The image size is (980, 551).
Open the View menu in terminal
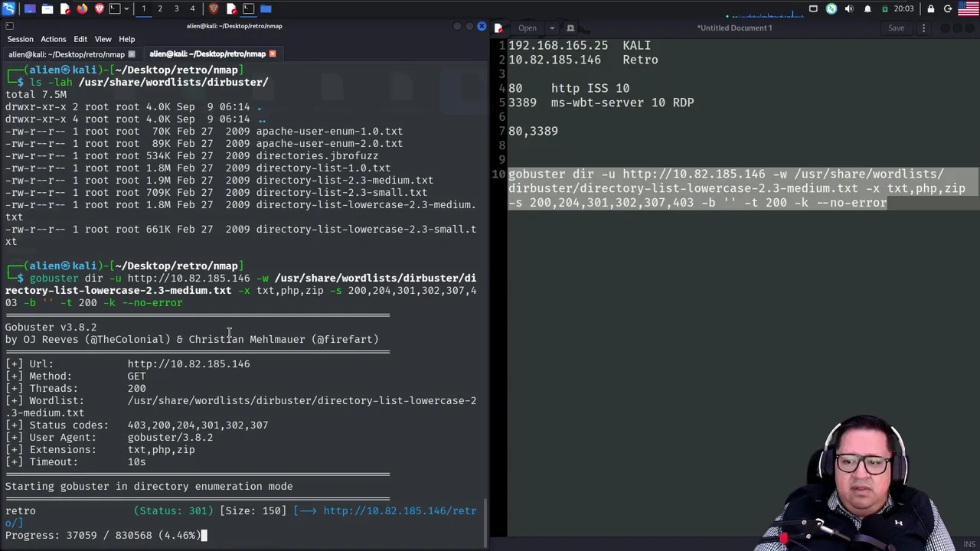[x=103, y=39]
